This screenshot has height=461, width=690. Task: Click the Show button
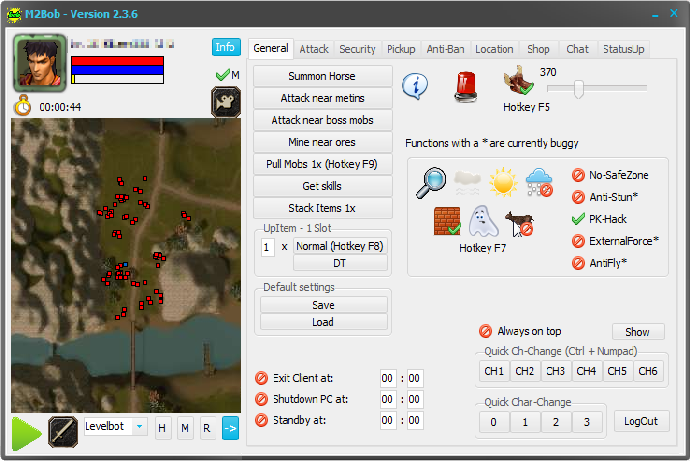pyautogui.click(x=638, y=332)
